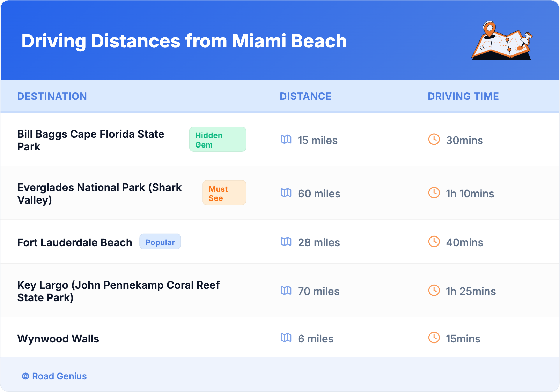Click the clock icon beside 40mins
The width and height of the screenshot is (560, 392).
coord(434,242)
